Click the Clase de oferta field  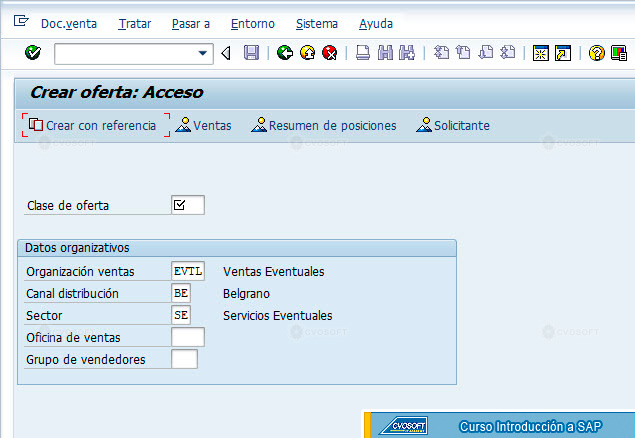[x=188, y=205]
